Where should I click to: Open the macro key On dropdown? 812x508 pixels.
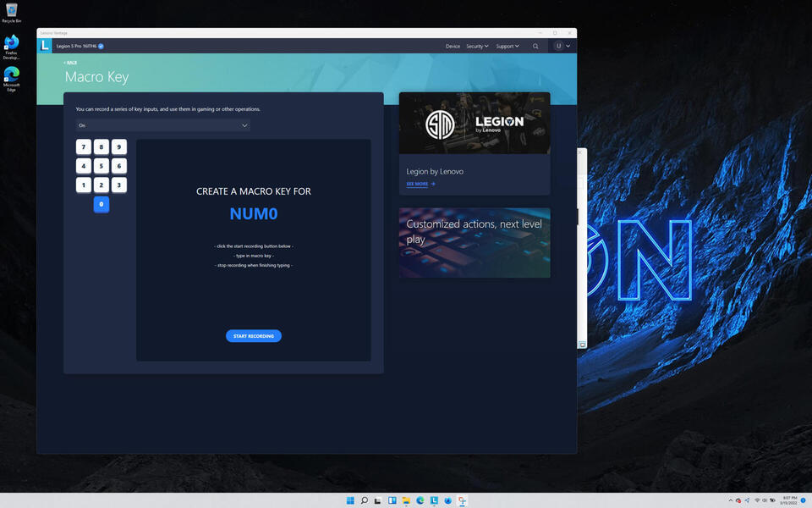pyautogui.click(x=163, y=125)
